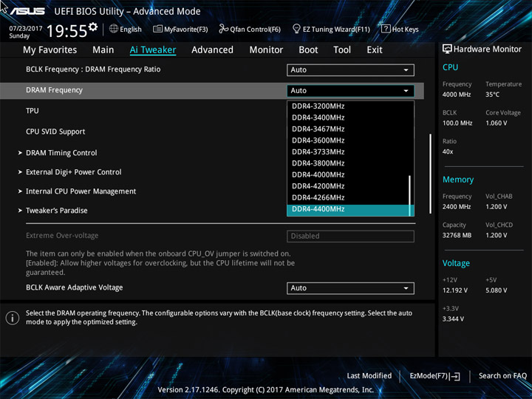The width and height of the screenshot is (532, 399).
Task: Select highlighted DDR4-4400MHz option
Action: [x=348, y=209]
